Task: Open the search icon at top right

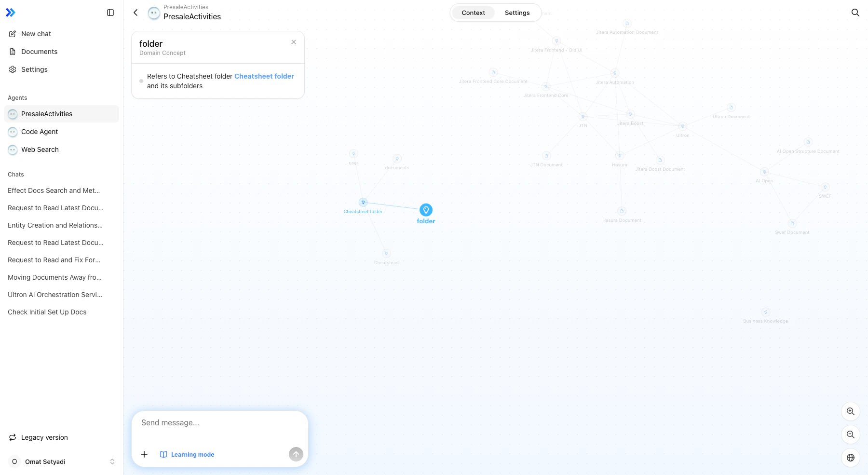Action: click(855, 13)
